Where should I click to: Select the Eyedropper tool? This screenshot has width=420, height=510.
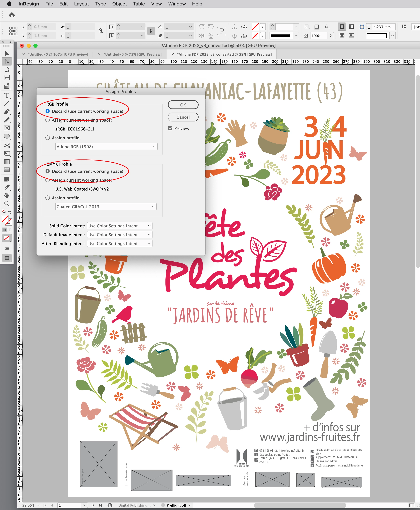pyautogui.click(x=7, y=187)
